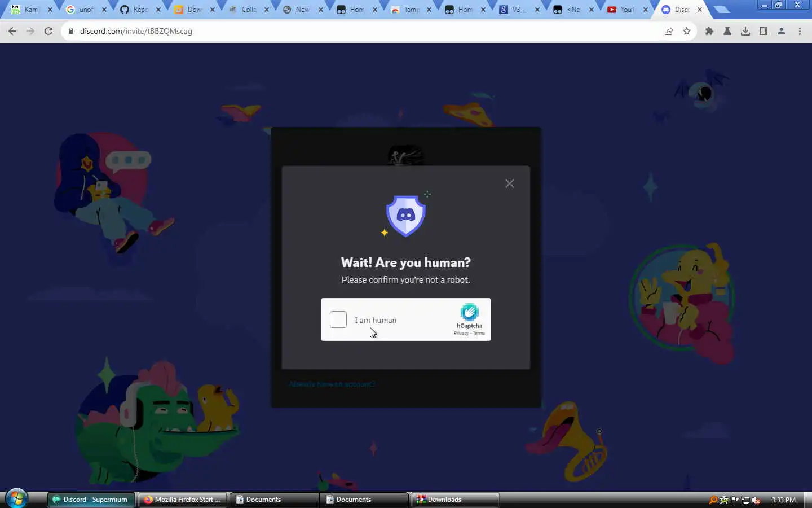Bookmark this page with the star
812x508 pixels.
click(x=687, y=31)
